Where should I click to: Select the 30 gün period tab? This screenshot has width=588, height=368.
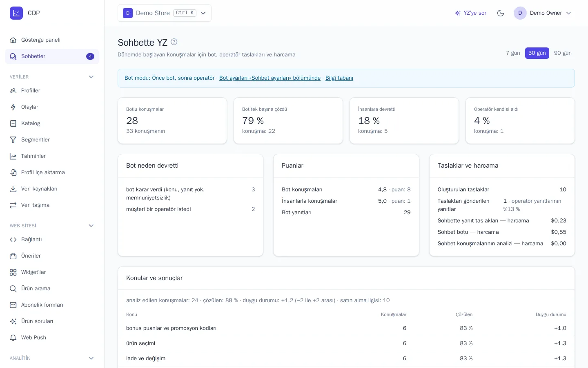(537, 53)
